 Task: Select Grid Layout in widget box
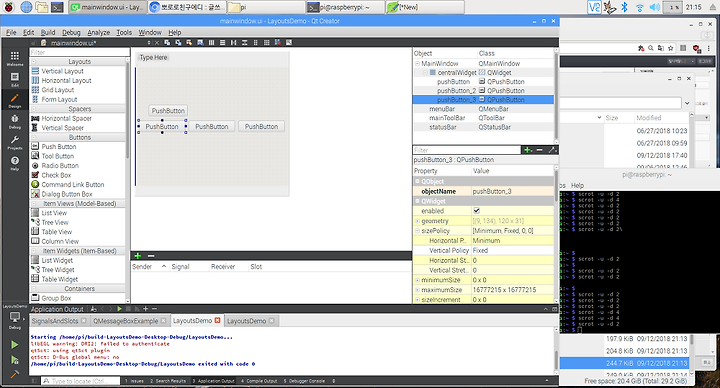click(58, 90)
